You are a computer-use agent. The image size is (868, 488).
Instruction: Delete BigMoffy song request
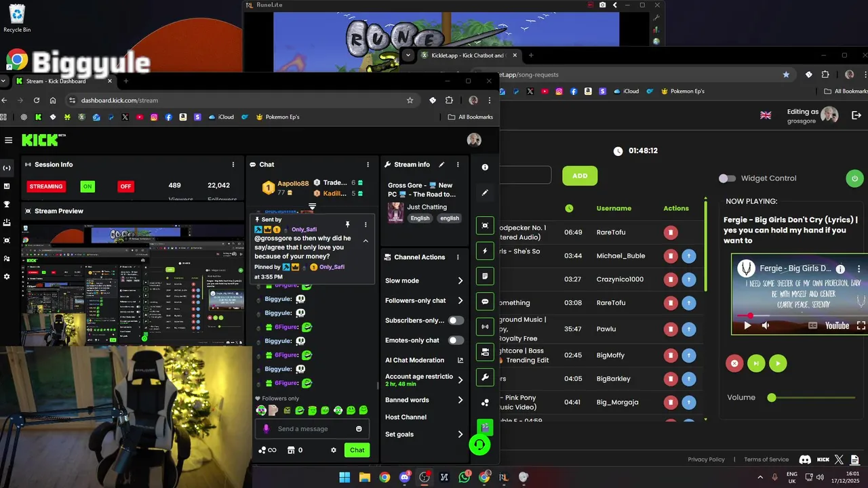(x=671, y=355)
